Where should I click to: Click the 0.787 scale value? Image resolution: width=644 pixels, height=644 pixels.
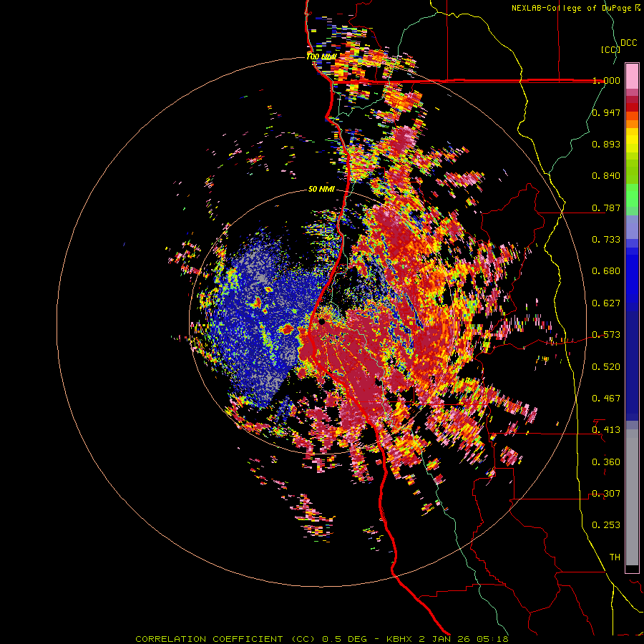[x=606, y=208]
